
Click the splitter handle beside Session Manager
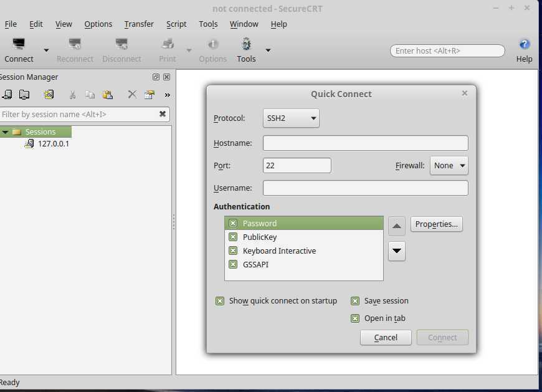coord(174,222)
